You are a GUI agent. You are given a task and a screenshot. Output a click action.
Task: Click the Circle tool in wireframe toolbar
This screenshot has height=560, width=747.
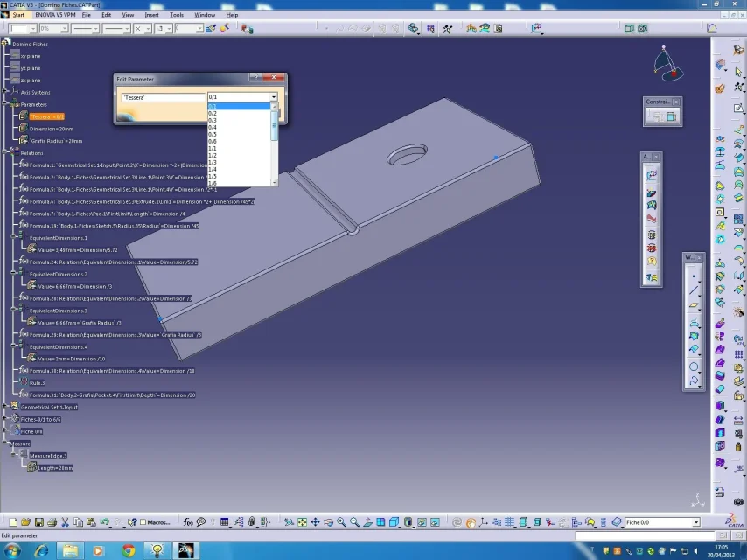[x=694, y=367]
